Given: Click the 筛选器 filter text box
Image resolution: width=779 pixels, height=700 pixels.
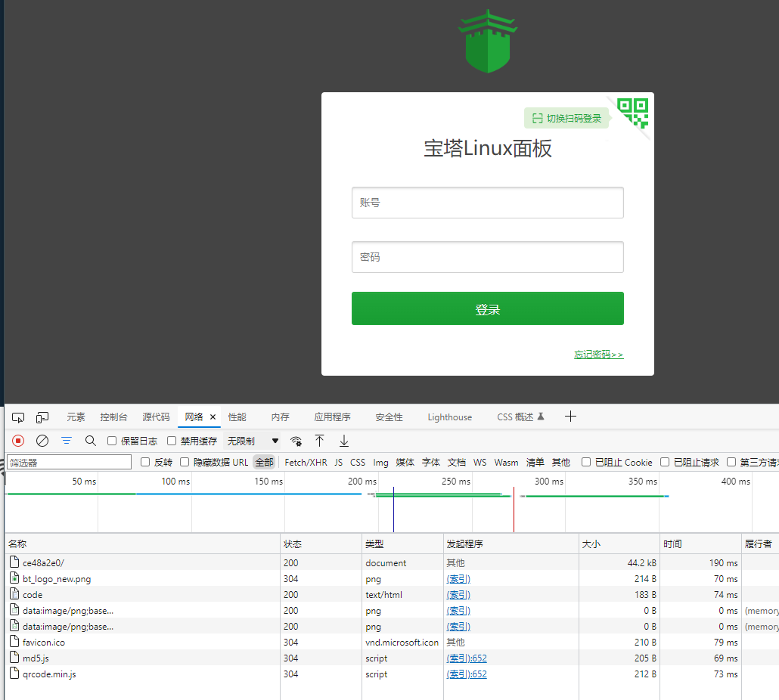Looking at the screenshot, I should click(x=70, y=462).
